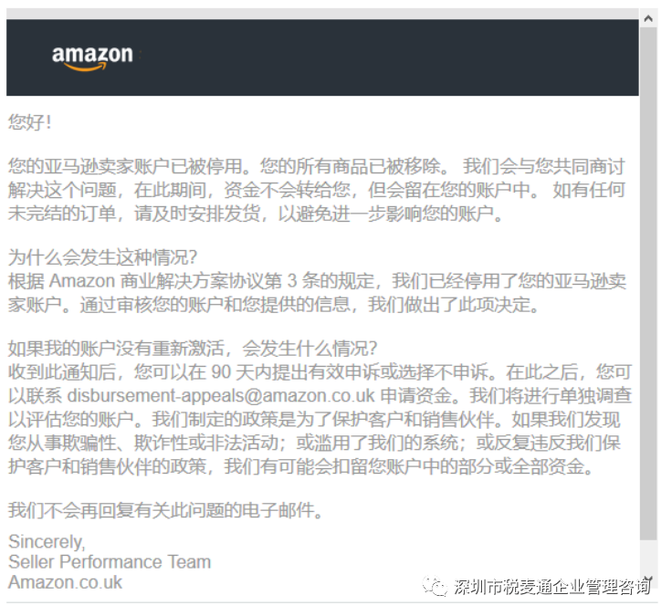Click the word Amazon in 商业解决方案协议 sentence

coord(82,281)
